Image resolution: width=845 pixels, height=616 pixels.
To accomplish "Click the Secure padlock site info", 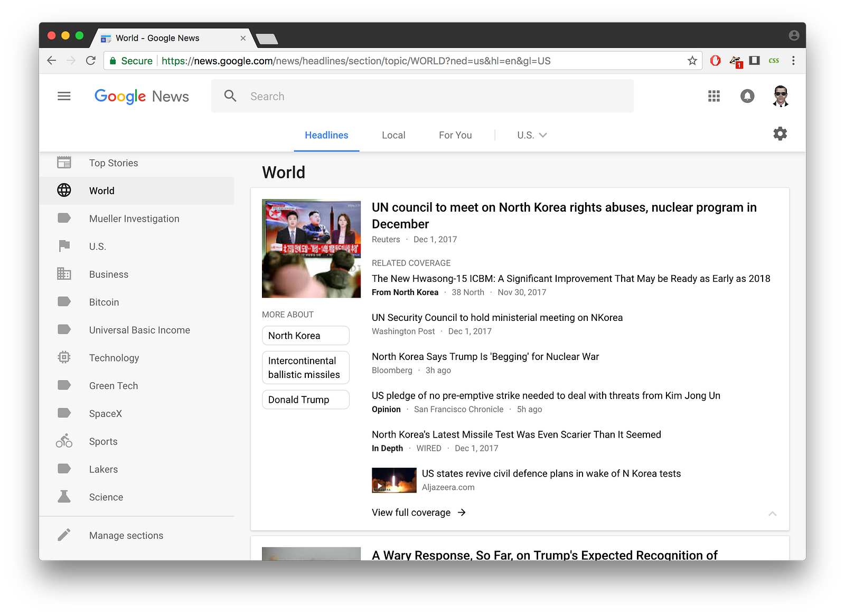I will (x=130, y=61).
